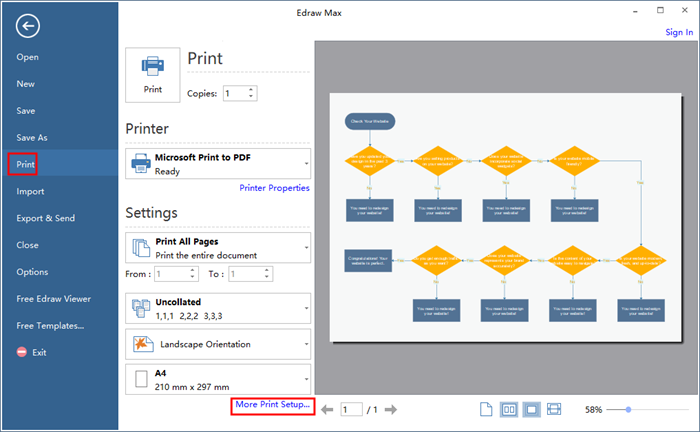Decrease copies with down stepper arrow
700x432 pixels.
(251, 97)
